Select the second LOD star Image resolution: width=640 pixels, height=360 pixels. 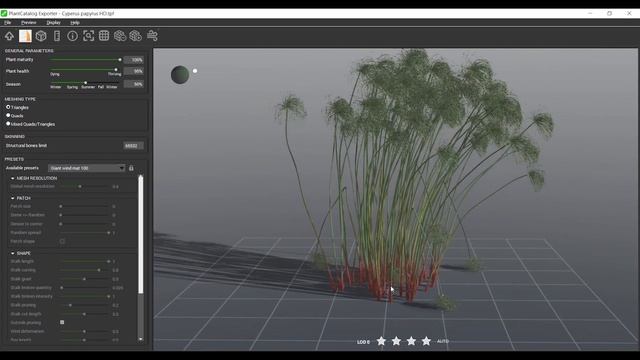coord(396,341)
